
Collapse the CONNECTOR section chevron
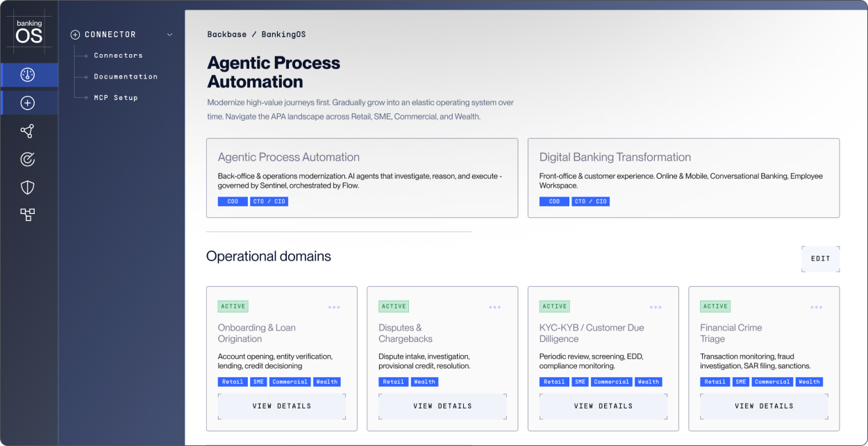[169, 35]
